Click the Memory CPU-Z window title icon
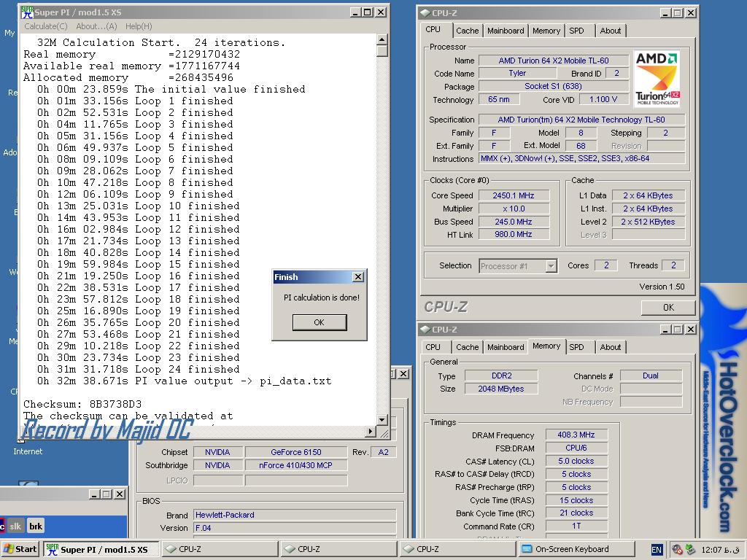This screenshot has width=747, height=560. [x=425, y=330]
